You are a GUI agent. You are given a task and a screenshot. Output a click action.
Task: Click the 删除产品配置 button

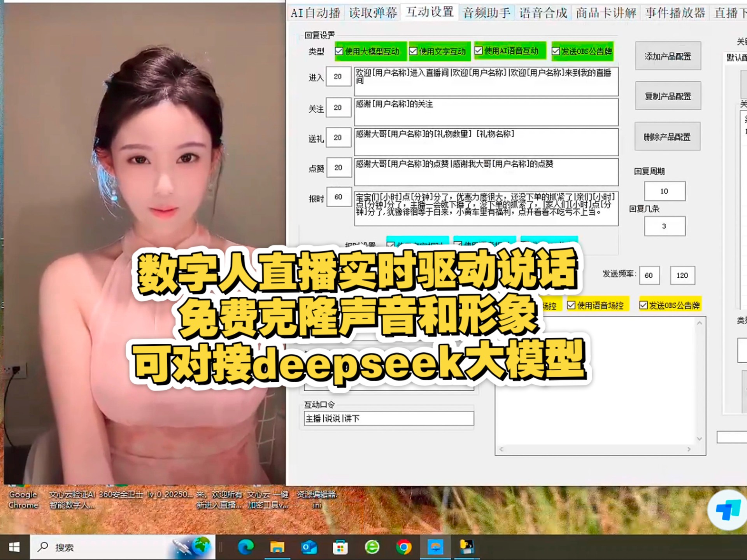[668, 136]
